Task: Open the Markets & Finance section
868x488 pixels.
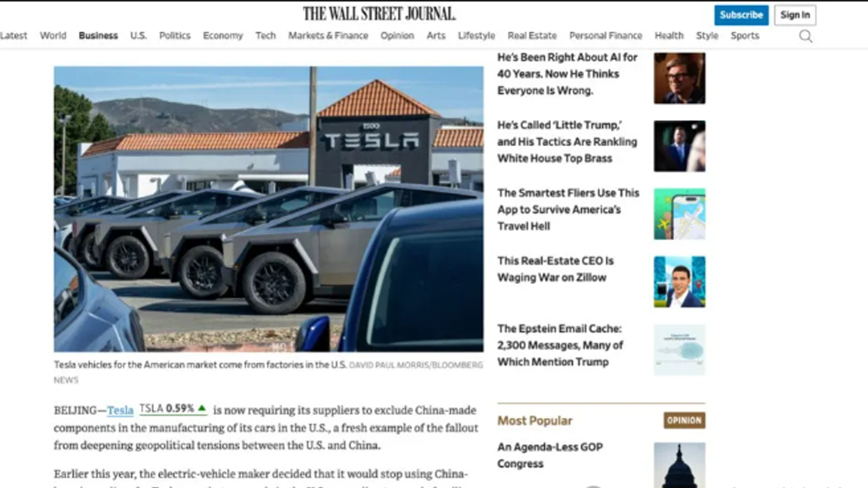Action: tap(328, 36)
